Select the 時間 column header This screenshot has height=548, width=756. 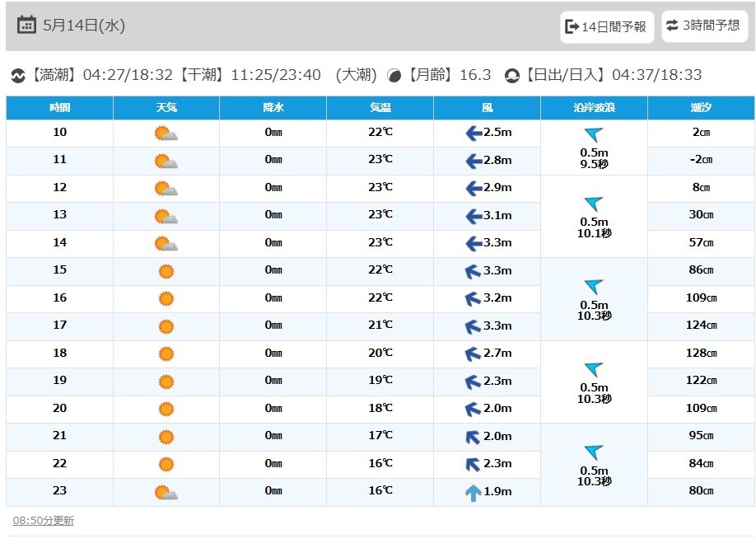coord(60,108)
